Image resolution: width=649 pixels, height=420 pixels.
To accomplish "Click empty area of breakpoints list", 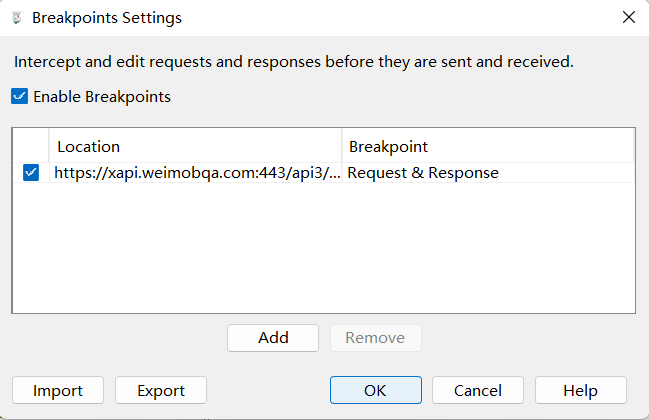I will coord(323,250).
